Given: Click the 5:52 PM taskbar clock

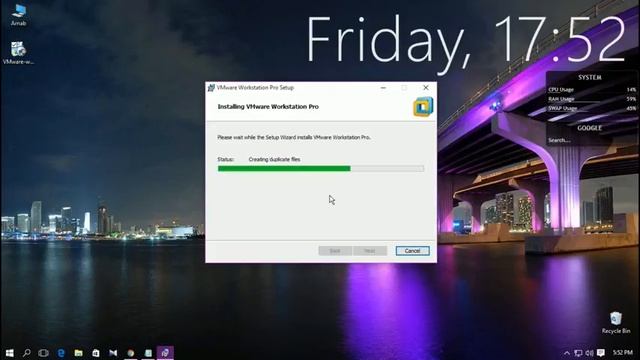Looking at the screenshot, I should coord(622,353).
